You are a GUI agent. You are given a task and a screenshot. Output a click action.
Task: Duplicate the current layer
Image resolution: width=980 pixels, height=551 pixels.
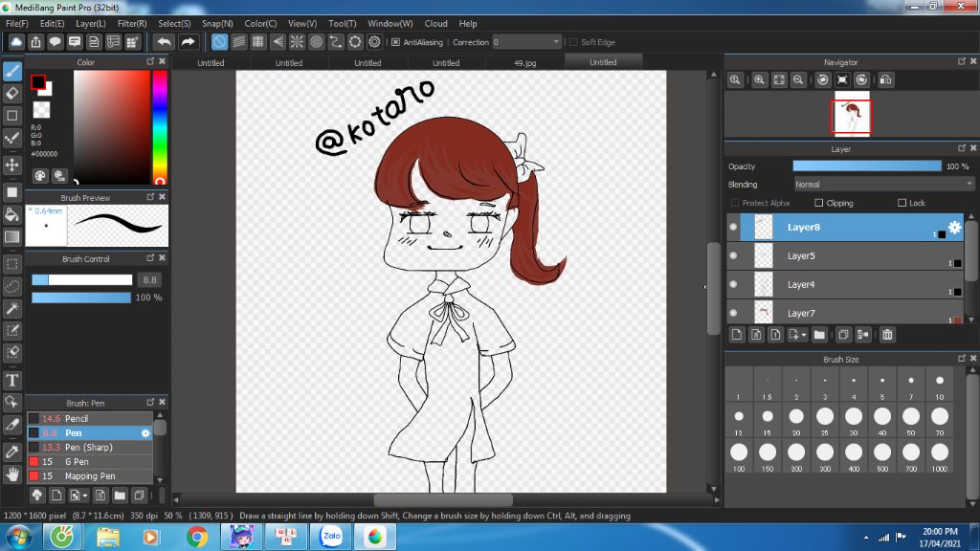(843, 335)
